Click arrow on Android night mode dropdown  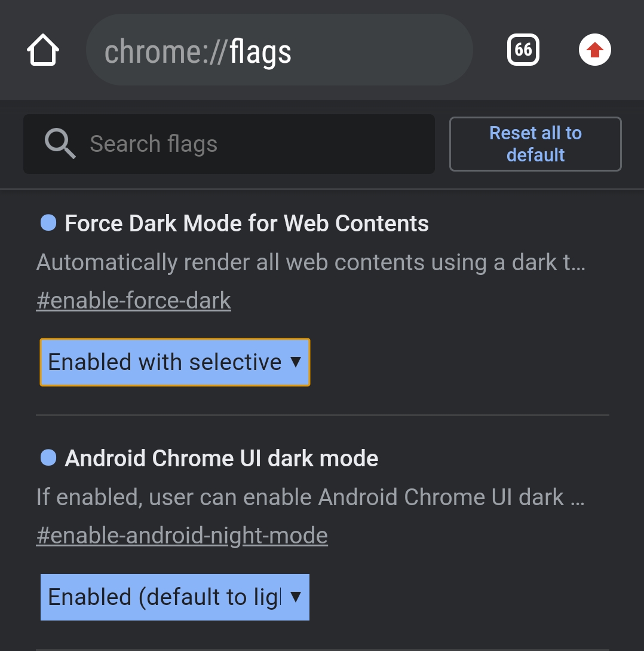click(x=295, y=597)
